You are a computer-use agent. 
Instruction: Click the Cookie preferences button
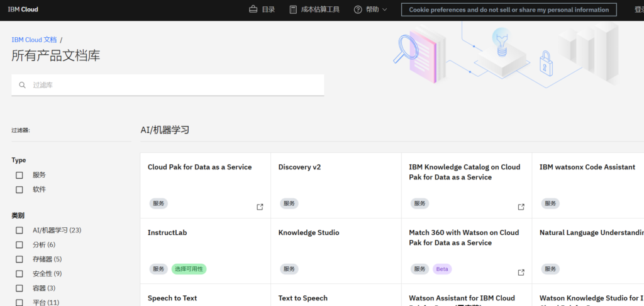coord(509,9)
